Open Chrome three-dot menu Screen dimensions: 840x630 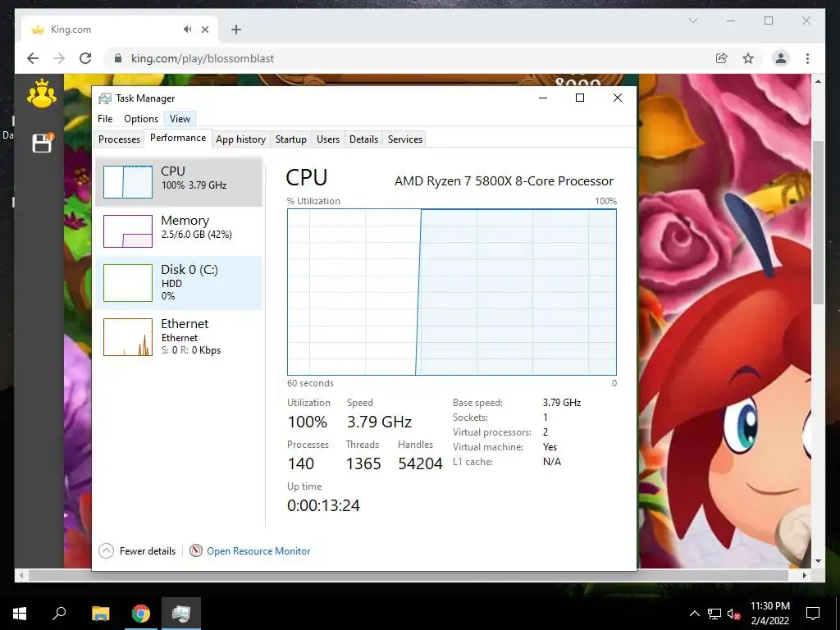pos(807,58)
